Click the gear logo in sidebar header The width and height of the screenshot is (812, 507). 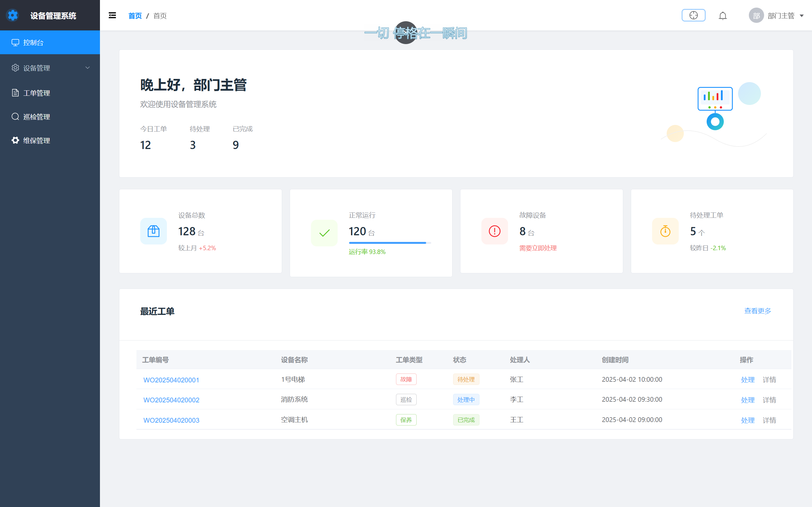(13, 16)
